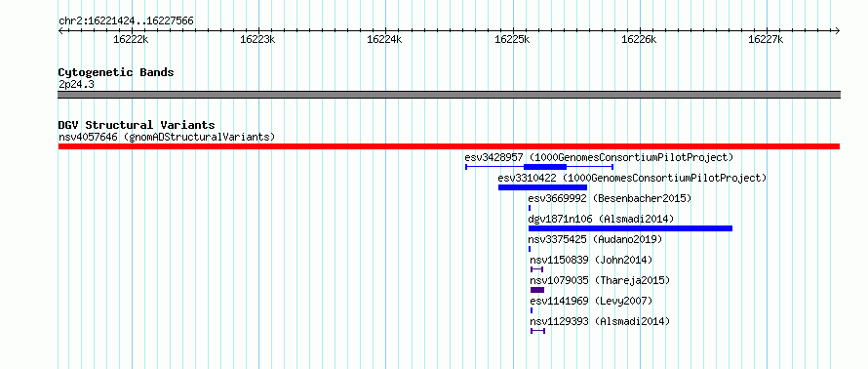The height and width of the screenshot is (369, 868).
Task: Click the nsv1079035 Thareja2015 purple block
Action: 537,290
